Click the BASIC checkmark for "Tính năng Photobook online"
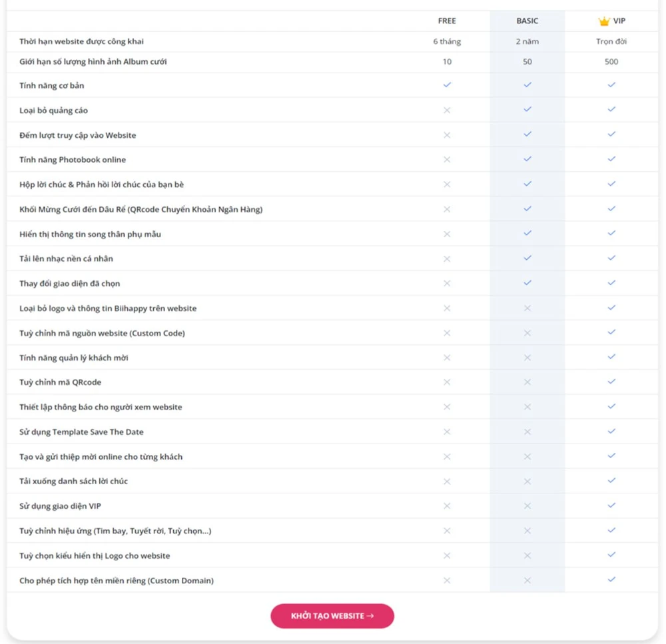Viewport: 666px width, 644px height. coord(527,159)
